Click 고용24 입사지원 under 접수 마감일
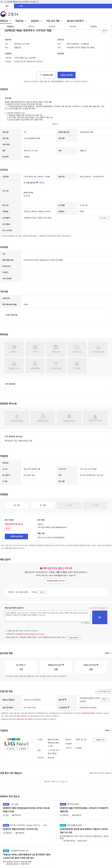This screenshot has height=868, width=112. click(x=16, y=536)
